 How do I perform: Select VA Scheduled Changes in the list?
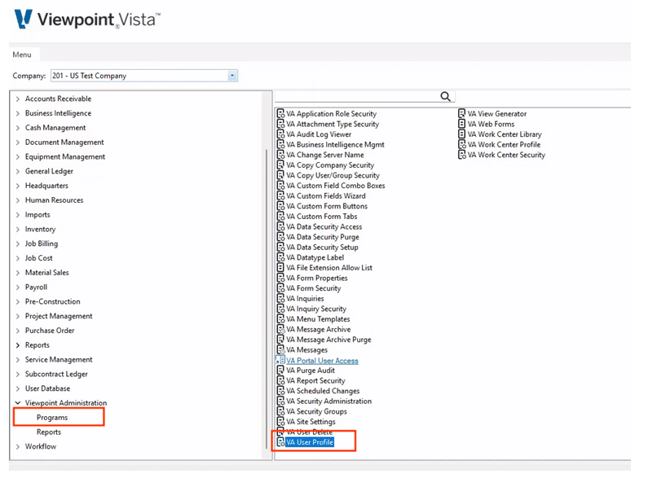coord(323,391)
